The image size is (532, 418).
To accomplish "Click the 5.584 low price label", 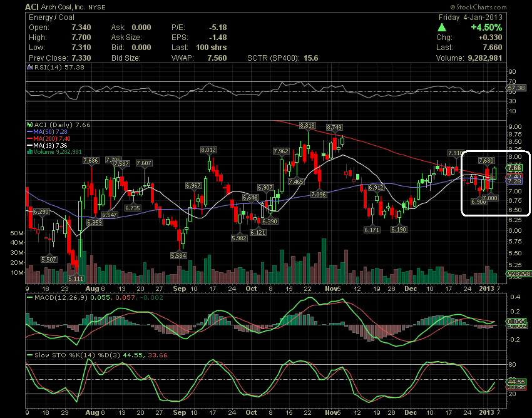I will click(x=178, y=255).
